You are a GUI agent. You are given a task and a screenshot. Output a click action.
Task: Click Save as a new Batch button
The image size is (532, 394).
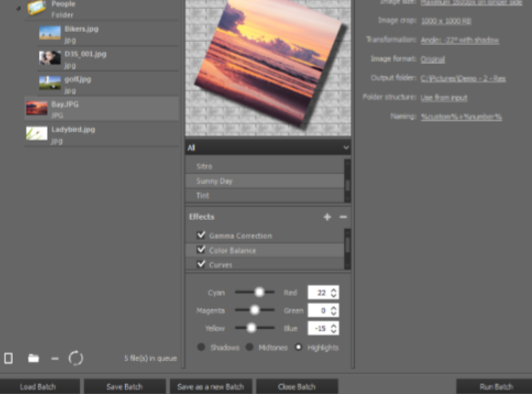[x=211, y=387]
